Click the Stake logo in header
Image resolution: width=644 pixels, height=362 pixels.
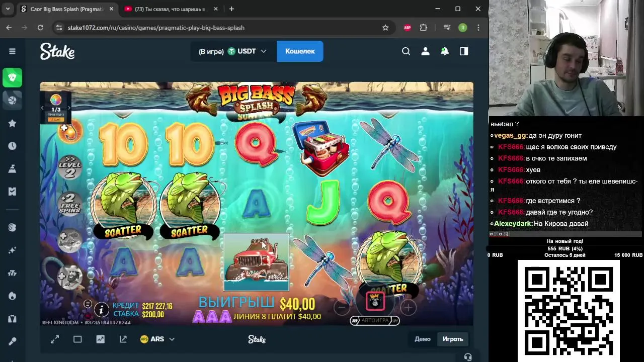57,51
